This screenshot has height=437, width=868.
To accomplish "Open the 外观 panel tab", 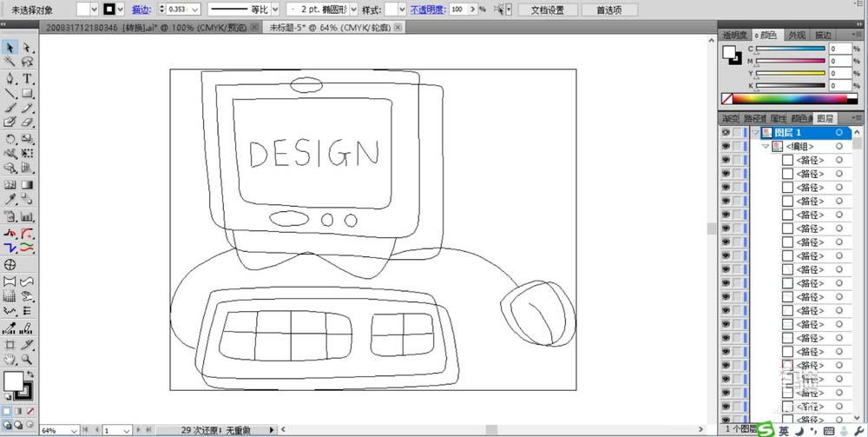I will click(797, 35).
